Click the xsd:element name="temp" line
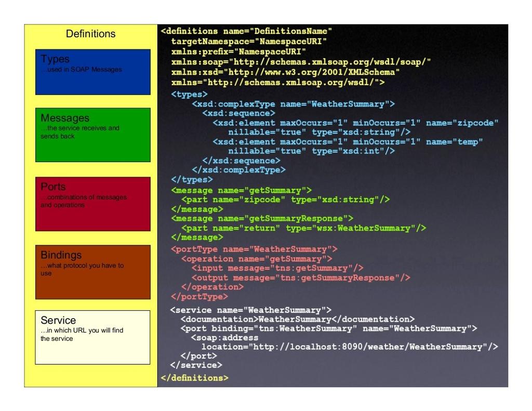Screen dimensions: 532x411 348,141
